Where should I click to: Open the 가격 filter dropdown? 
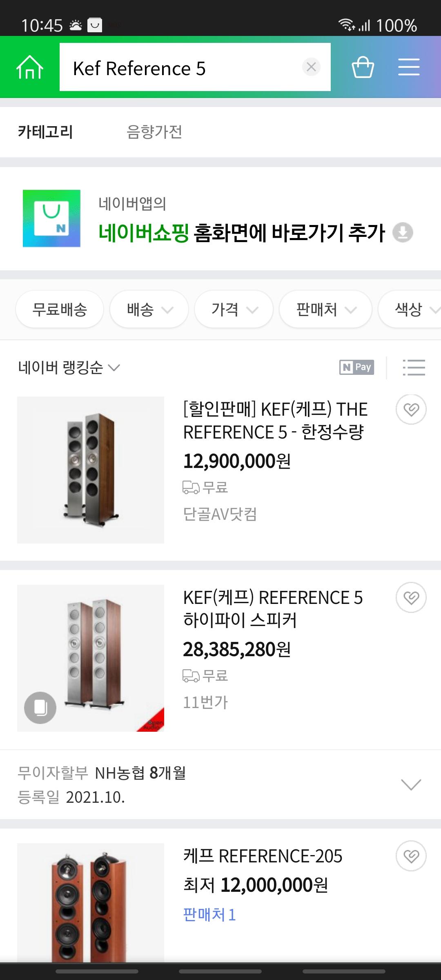point(234,310)
